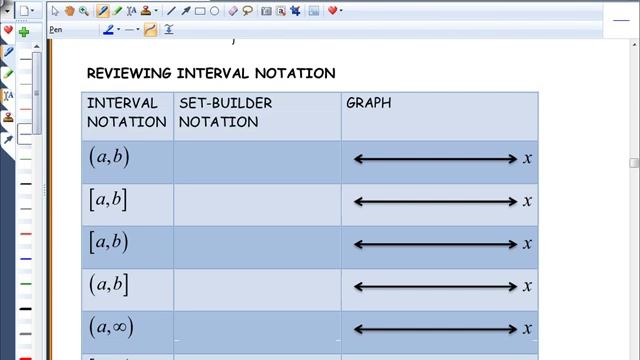
Task: Select the green Marker highlighter tool
Action: [117, 11]
